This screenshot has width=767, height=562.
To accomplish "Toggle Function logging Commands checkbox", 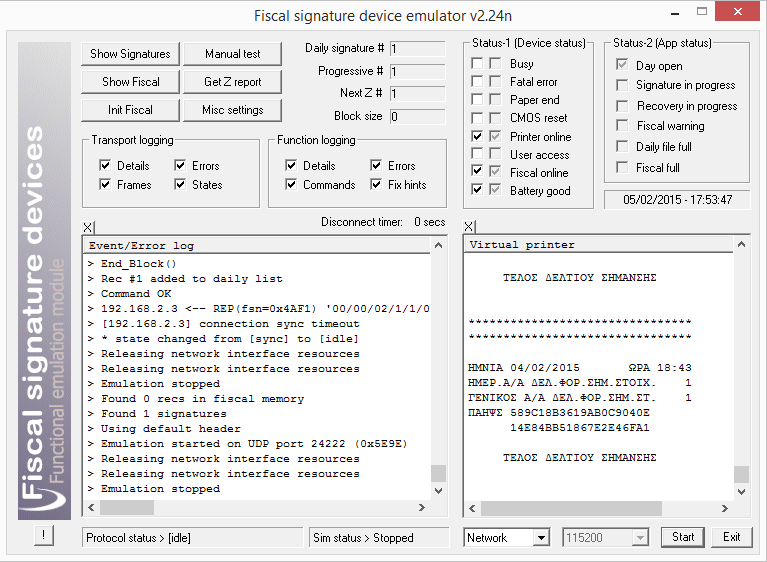I will click(291, 184).
